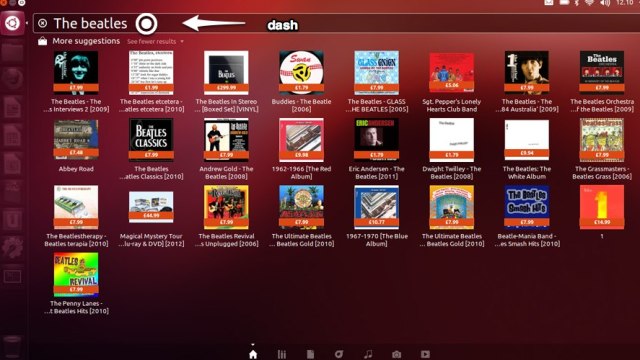640x360 pixels.
Task: Open The Beatles Interviews 2 [2009] album
Action: 76,82
